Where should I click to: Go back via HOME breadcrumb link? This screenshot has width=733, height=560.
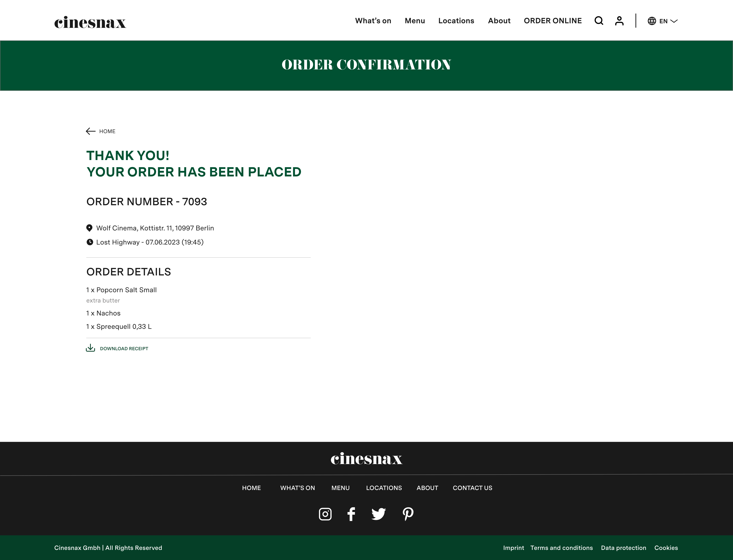tap(107, 131)
